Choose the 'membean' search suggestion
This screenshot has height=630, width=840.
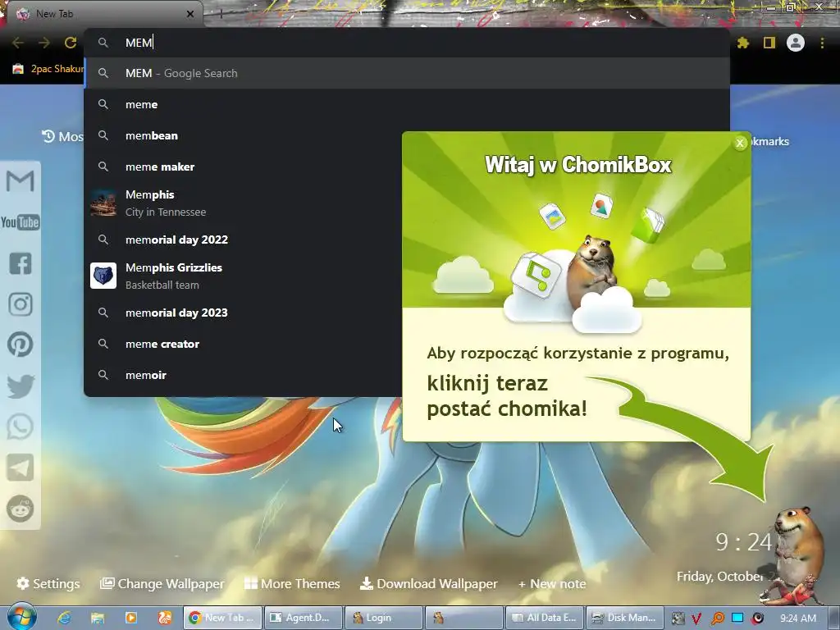[x=244, y=135]
